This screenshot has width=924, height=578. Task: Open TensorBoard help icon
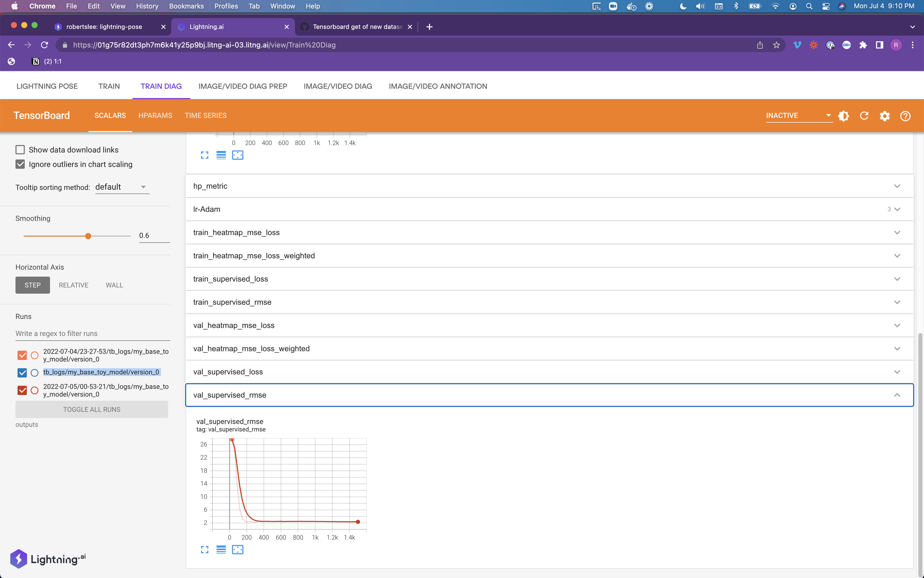tap(905, 116)
